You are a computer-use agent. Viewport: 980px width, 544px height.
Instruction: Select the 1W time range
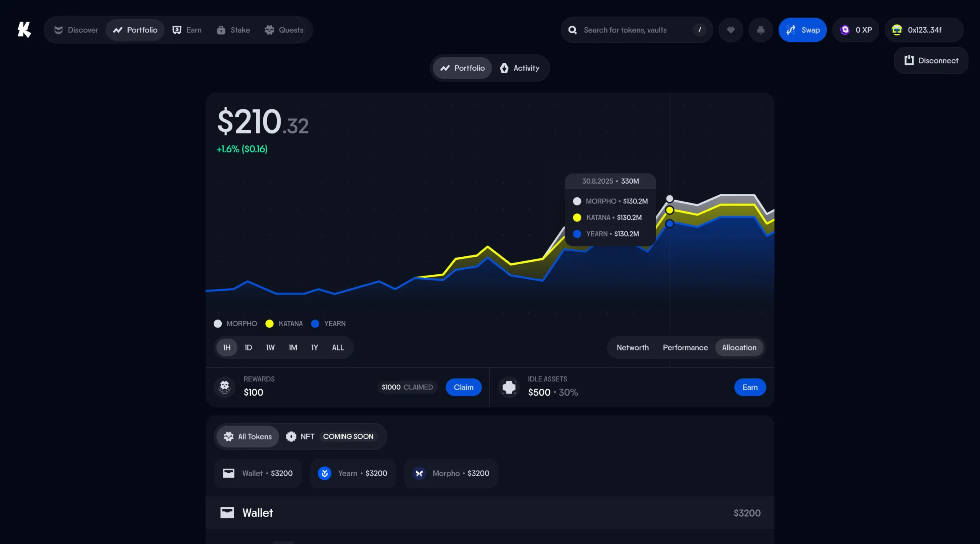[270, 347]
